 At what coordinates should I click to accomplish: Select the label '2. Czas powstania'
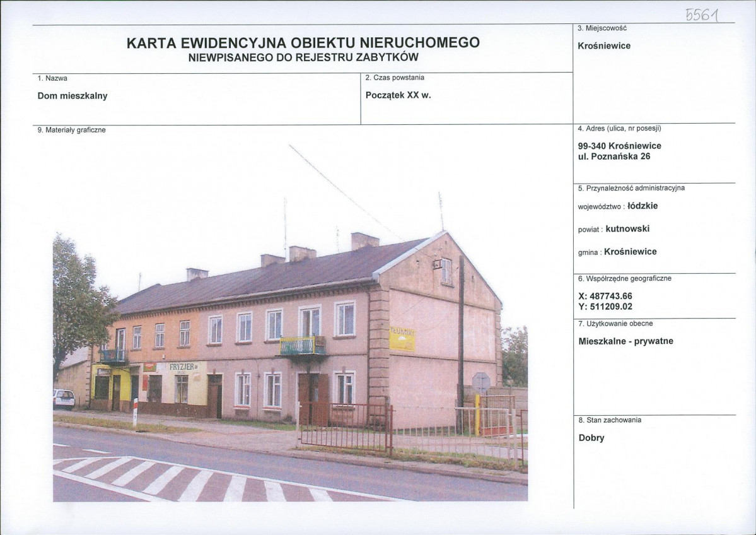pos(395,78)
